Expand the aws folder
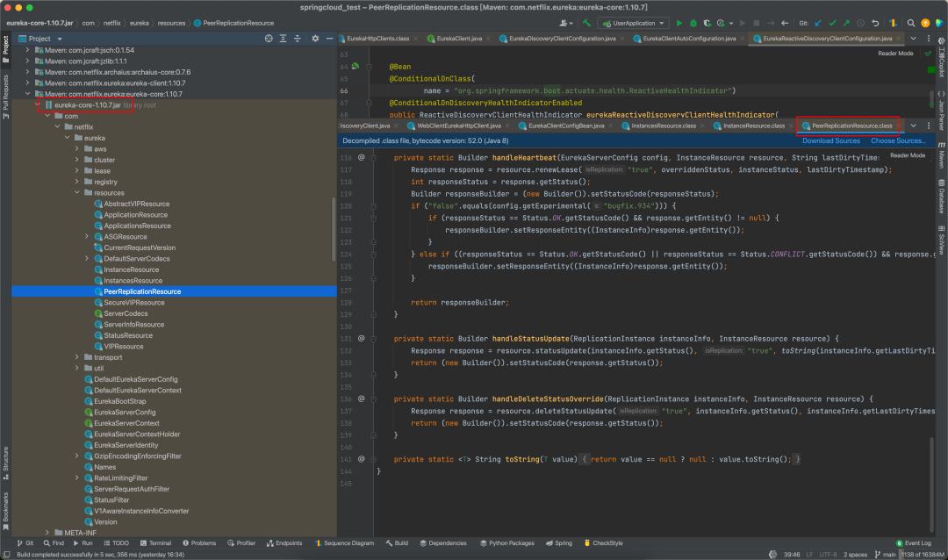This screenshot has height=560, width=948. coord(77,148)
